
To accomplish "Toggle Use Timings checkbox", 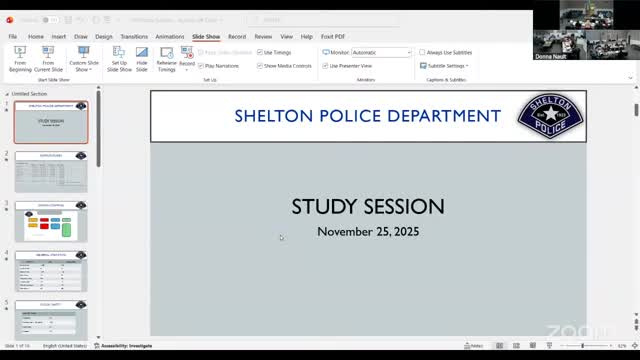I will 260,52.
